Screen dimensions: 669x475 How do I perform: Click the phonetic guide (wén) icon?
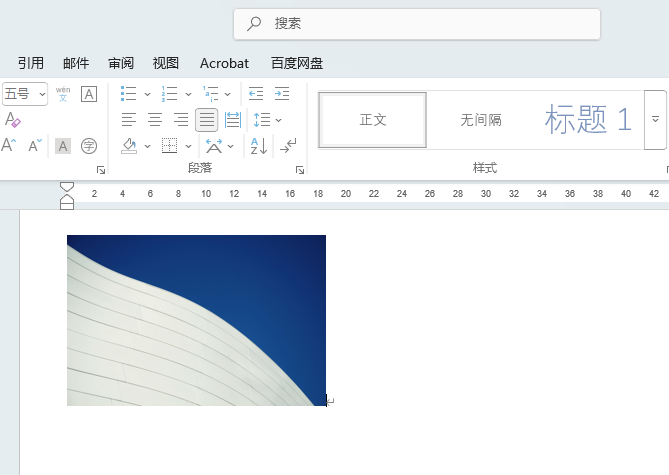63,94
